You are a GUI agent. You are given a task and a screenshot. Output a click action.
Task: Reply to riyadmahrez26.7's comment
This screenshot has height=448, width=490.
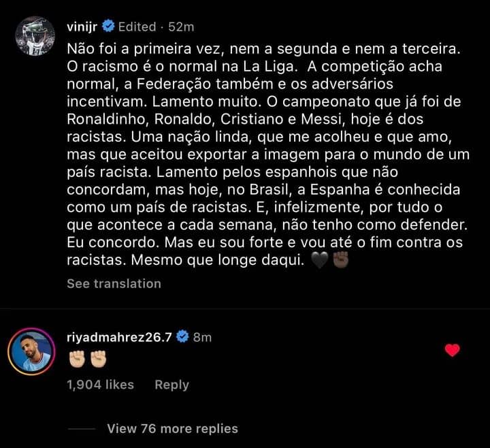[171, 385]
